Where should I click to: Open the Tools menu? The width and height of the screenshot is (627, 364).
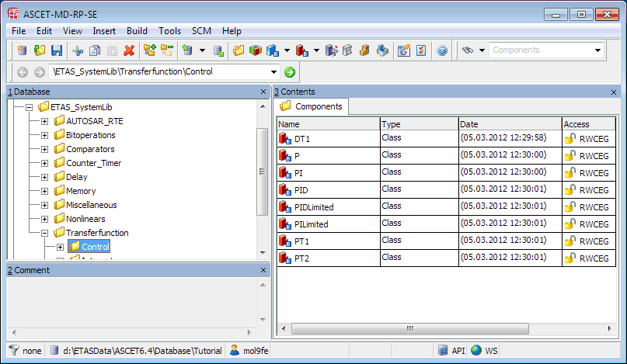[x=169, y=31]
